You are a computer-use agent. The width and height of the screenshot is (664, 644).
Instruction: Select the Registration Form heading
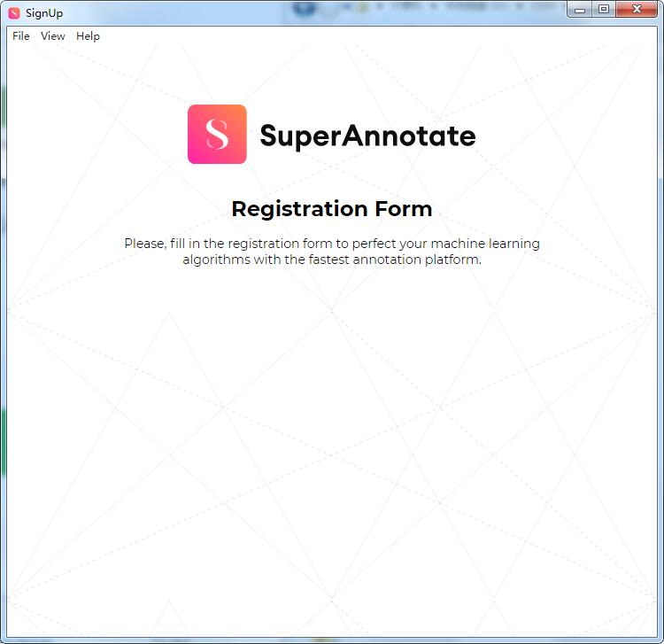pos(332,209)
